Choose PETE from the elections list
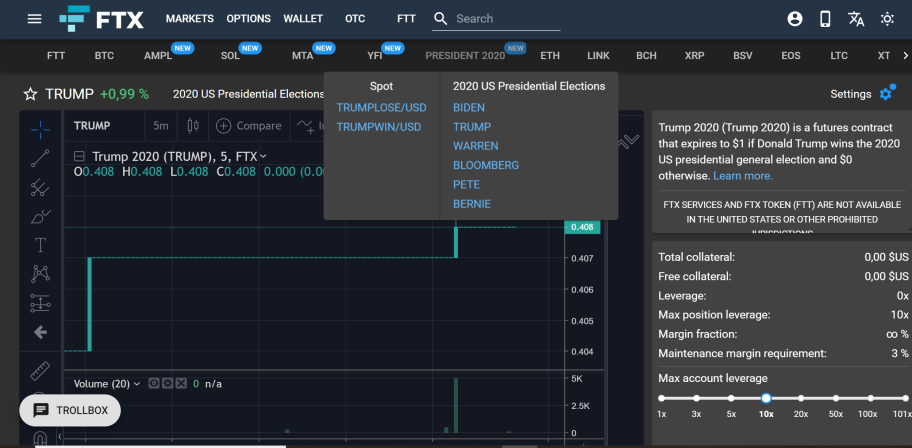The height and width of the screenshot is (448, 912). [466, 184]
